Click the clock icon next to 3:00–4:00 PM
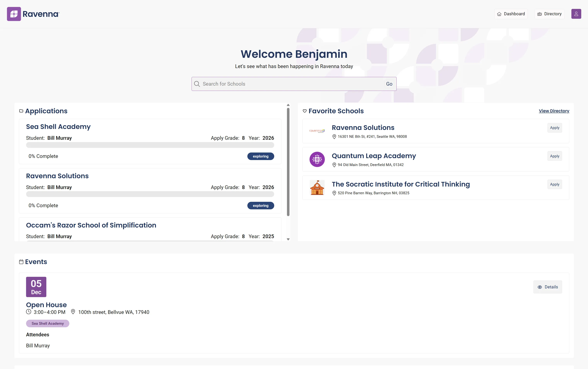 pyautogui.click(x=29, y=312)
